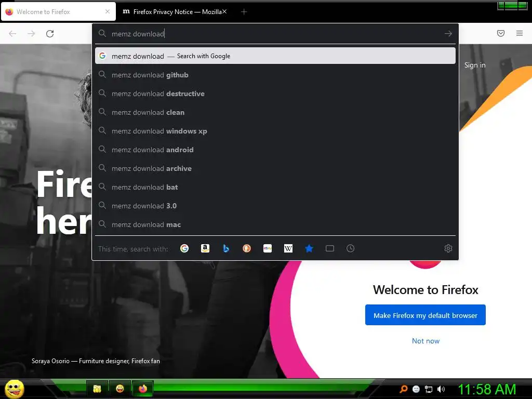Select suggestion 'memz download android'
This screenshot has height=399, width=532.
(x=275, y=150)
